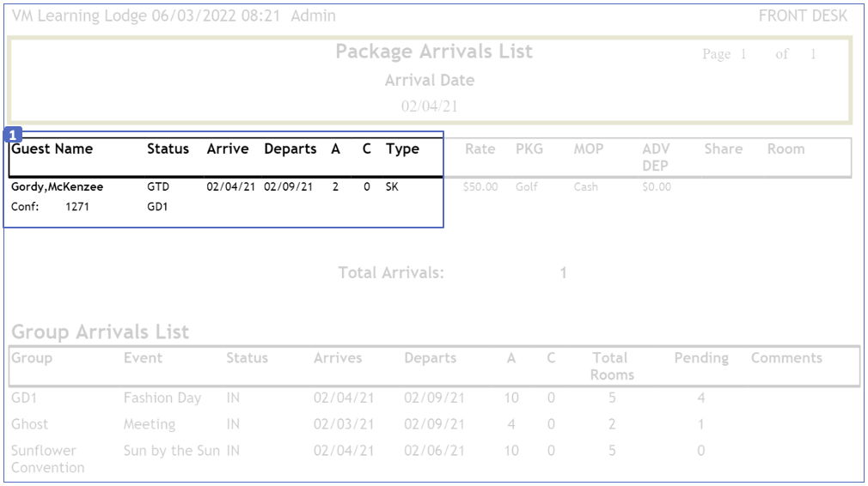This screenshot has width=868, height=486.
Task: Click the Rate column header
Action: 480,149
